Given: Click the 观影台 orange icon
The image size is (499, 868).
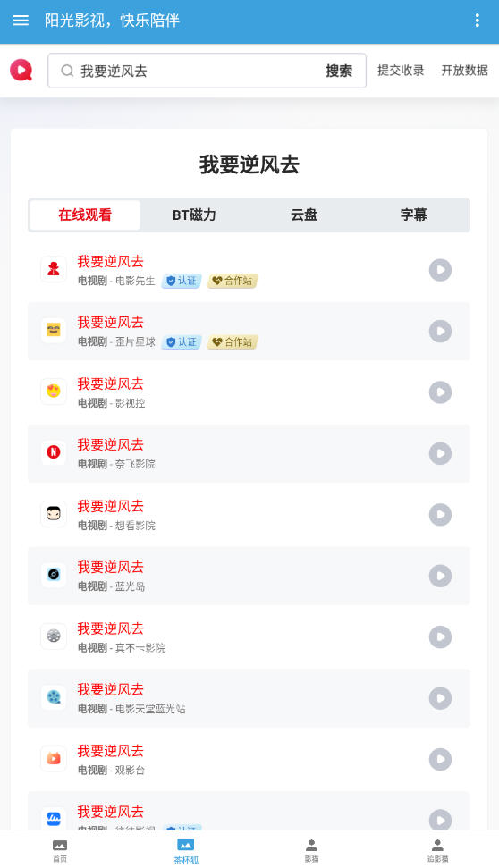Looking at the screenshot, I should 54,758.
